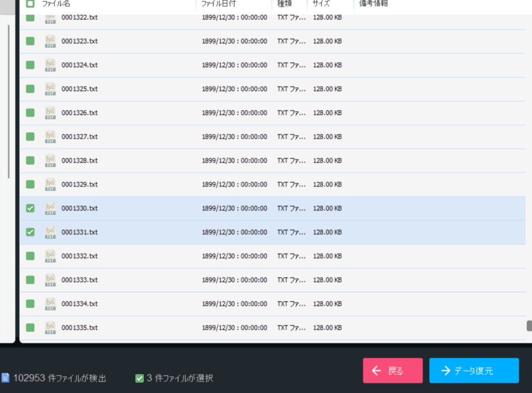Screen dimensions: 532x393
Task: Click the TXT icon beside 0001334.txt
Action: pyautogui.click(x=50, y=304)
